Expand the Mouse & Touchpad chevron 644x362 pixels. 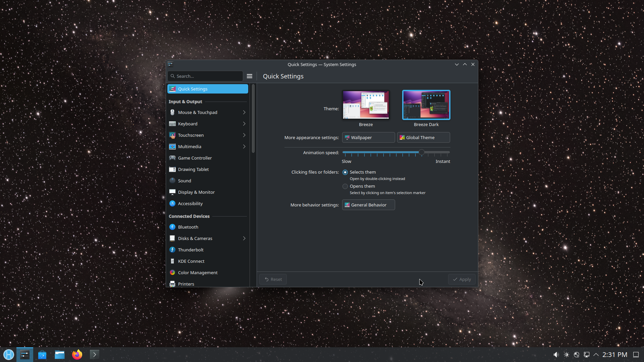[x=244, y=112]
